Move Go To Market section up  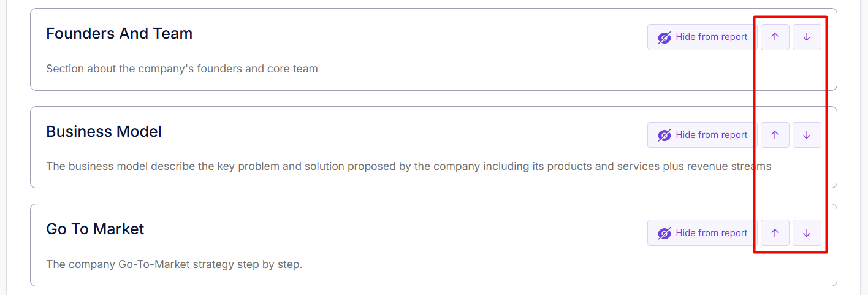point(775,233)
